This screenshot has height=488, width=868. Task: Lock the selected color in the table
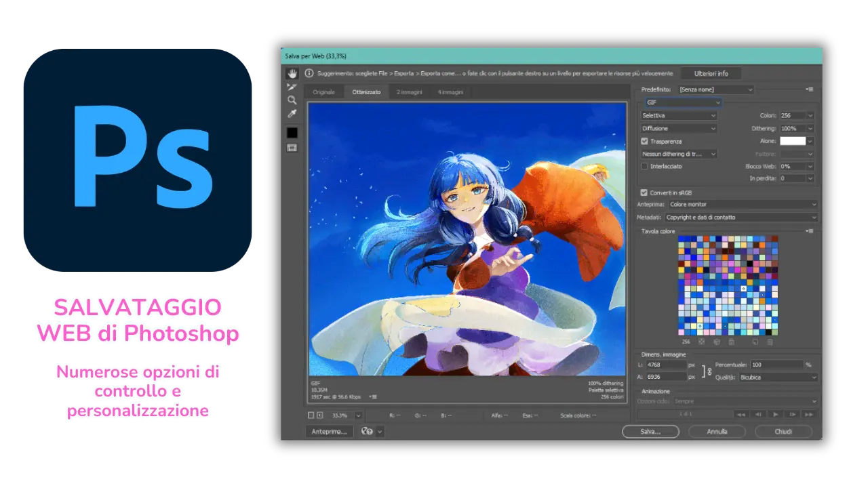coord(732,342)
